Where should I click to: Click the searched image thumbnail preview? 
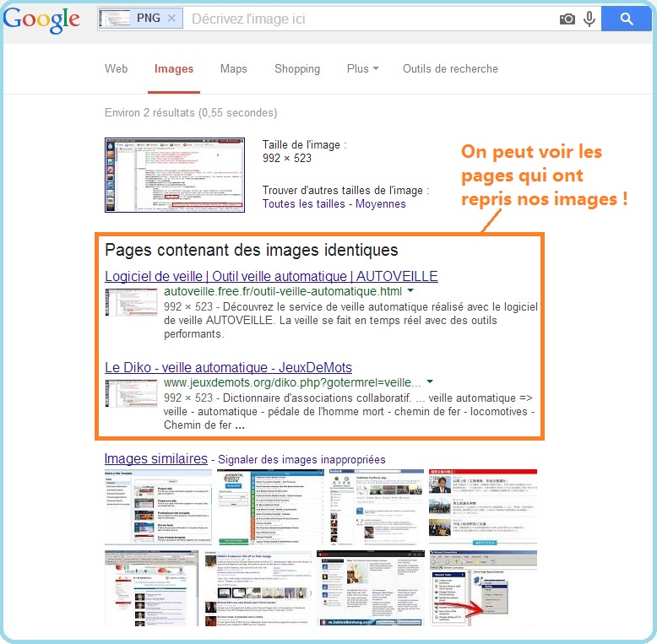click(173, 174)
